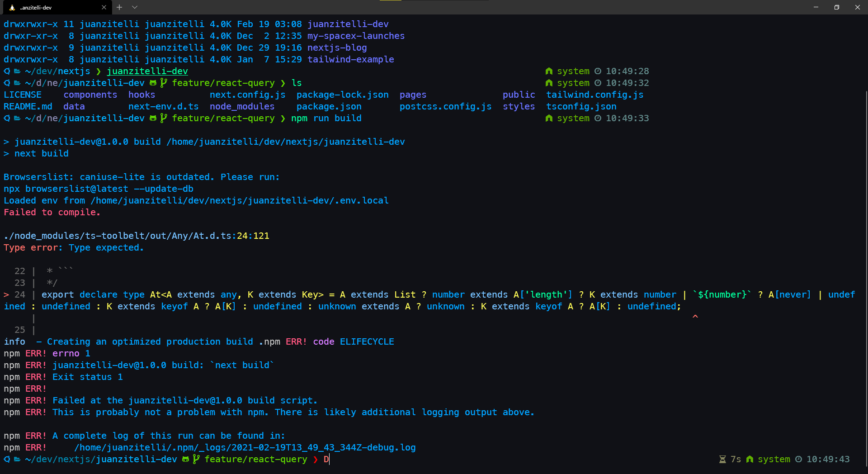Viewport: 868px width, 474px height.
Task: Click the git branch icon on the ls prompt line
Action: click(x=163, y=83)
